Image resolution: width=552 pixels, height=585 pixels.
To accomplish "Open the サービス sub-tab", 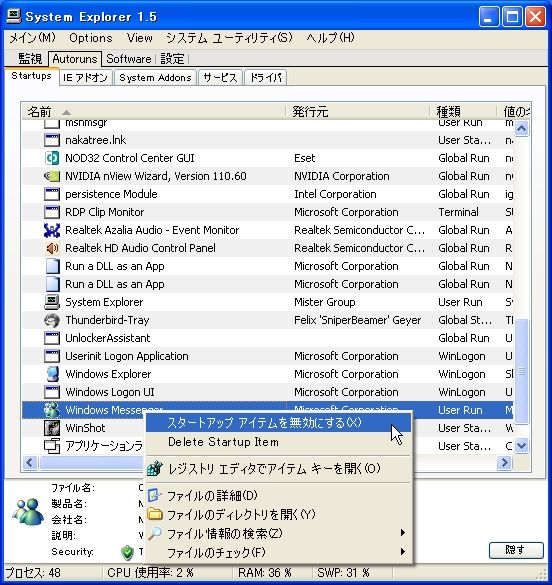I will click(x=220, y=78).
